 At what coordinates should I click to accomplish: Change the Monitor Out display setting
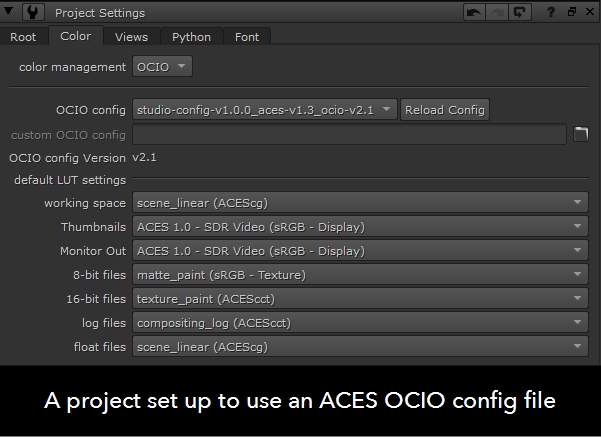(x=360, y=251)
